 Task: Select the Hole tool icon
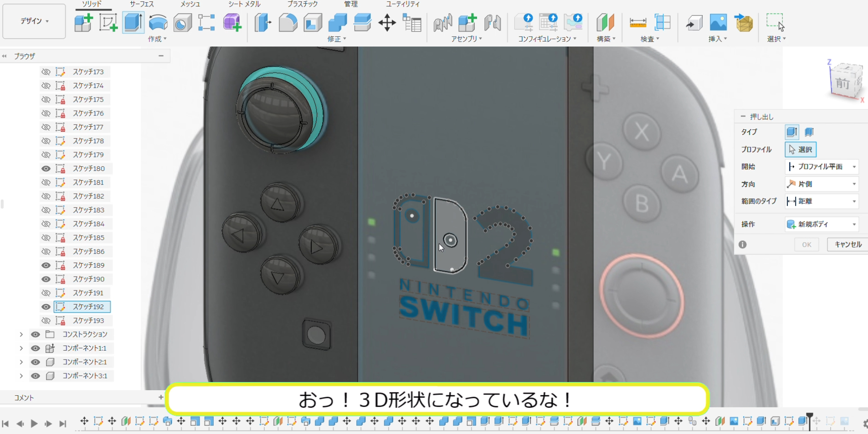[183, 22]
